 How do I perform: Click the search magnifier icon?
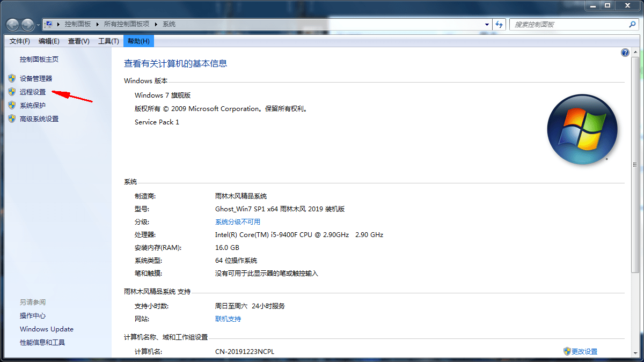tap(632, 24)
